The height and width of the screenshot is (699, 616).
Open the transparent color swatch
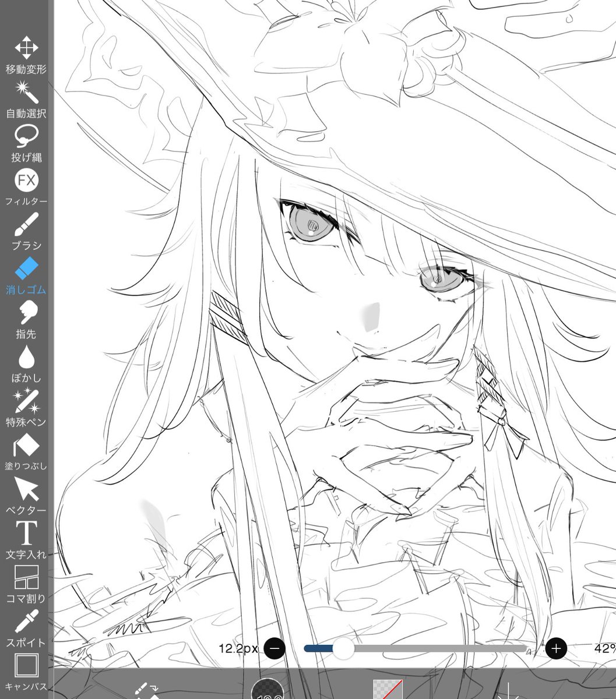[388, 689]
